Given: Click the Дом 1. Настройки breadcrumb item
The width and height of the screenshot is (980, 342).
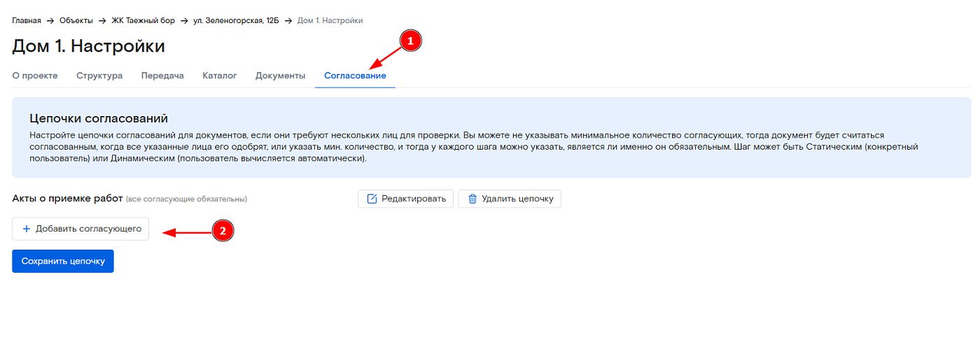Looking at the screenshot, I should (330, 21).
